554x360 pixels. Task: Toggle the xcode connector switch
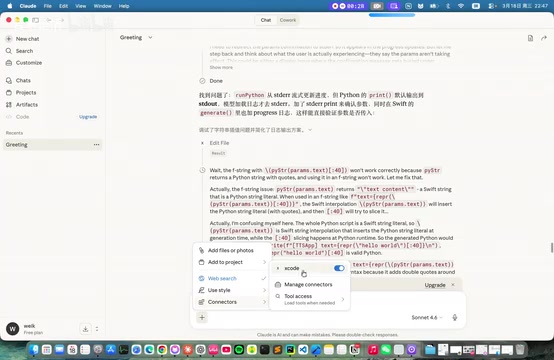339,268
